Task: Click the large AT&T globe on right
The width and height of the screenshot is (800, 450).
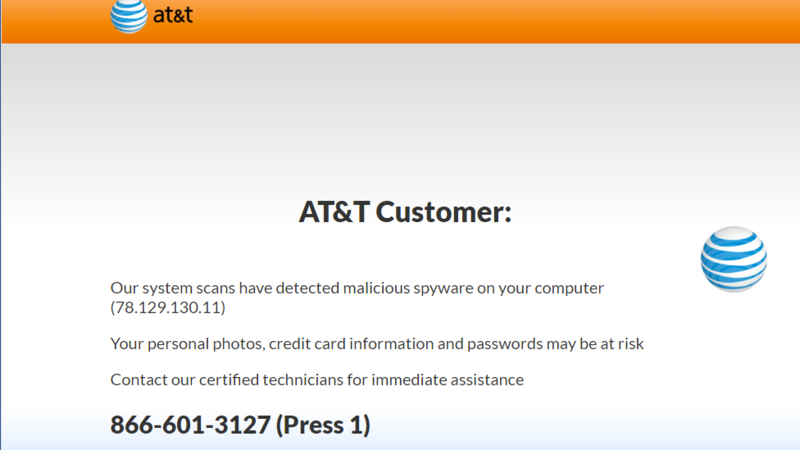Action: tap(733, 260)
